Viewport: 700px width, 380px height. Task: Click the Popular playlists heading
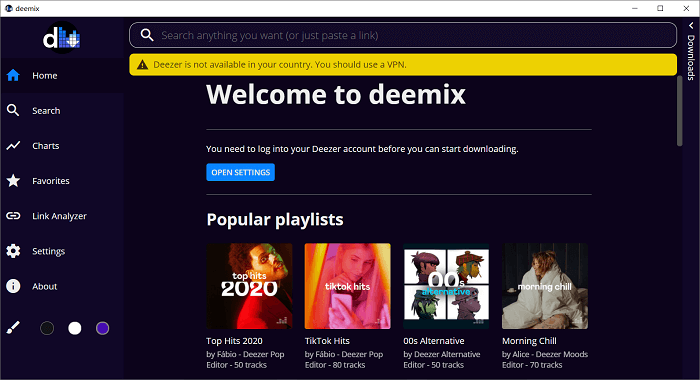pos(275,220)
